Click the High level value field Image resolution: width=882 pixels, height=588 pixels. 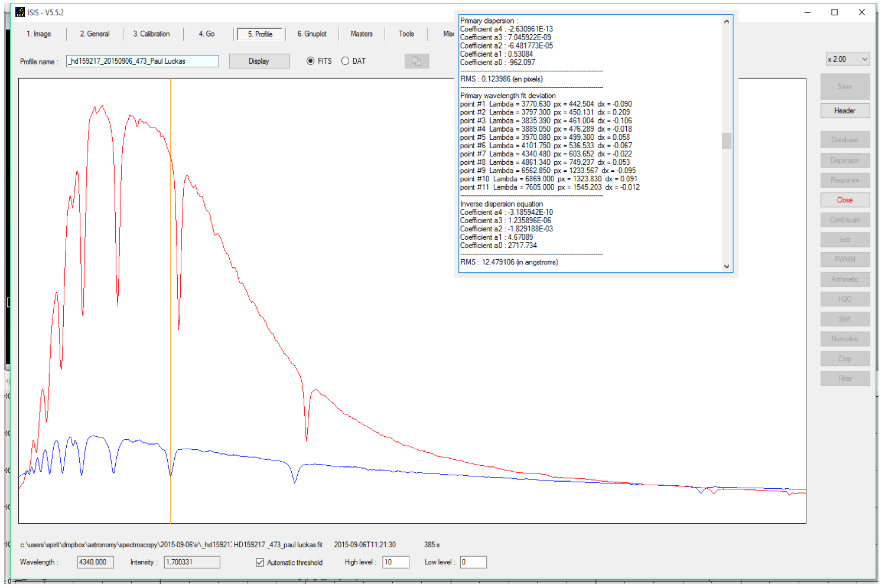pyautogui.click(x=395, y=563)
